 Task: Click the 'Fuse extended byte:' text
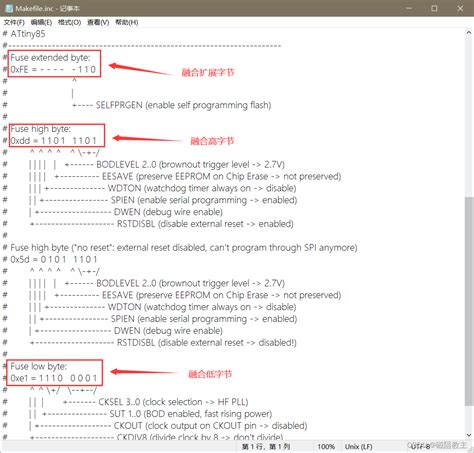(x=50, y=58)
